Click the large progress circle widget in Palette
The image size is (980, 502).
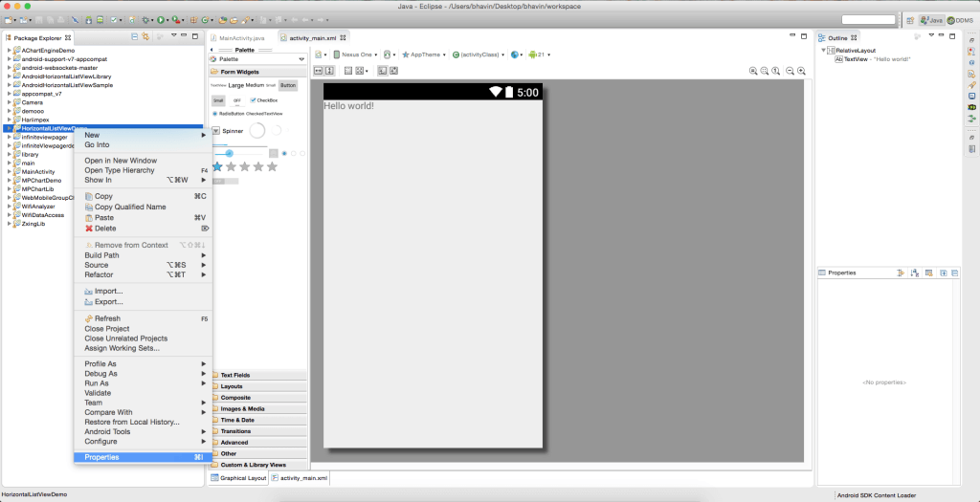(x=257, y=130)
